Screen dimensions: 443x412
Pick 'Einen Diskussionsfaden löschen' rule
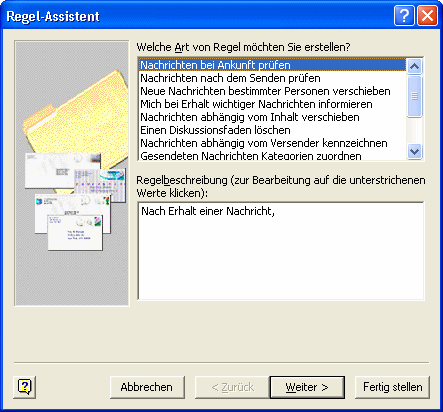pos(273,130)
